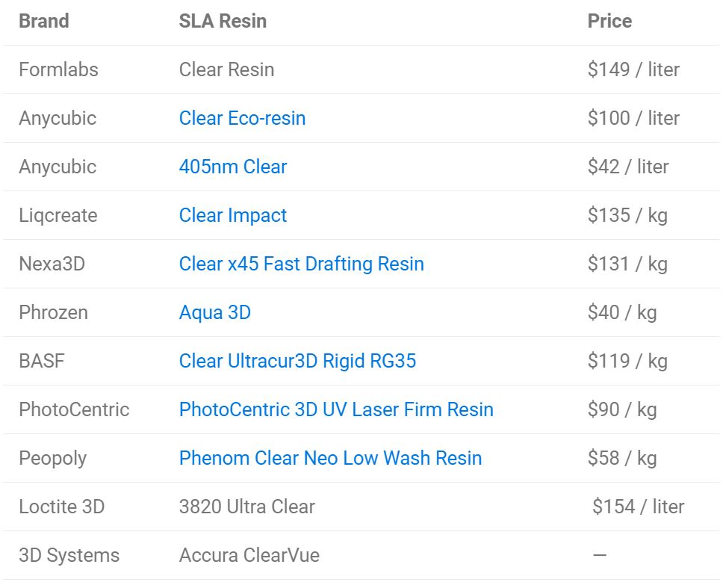Click the 3820 Ultra Clear resin text
The image size is (723, 588).
[x=247, y=507]
